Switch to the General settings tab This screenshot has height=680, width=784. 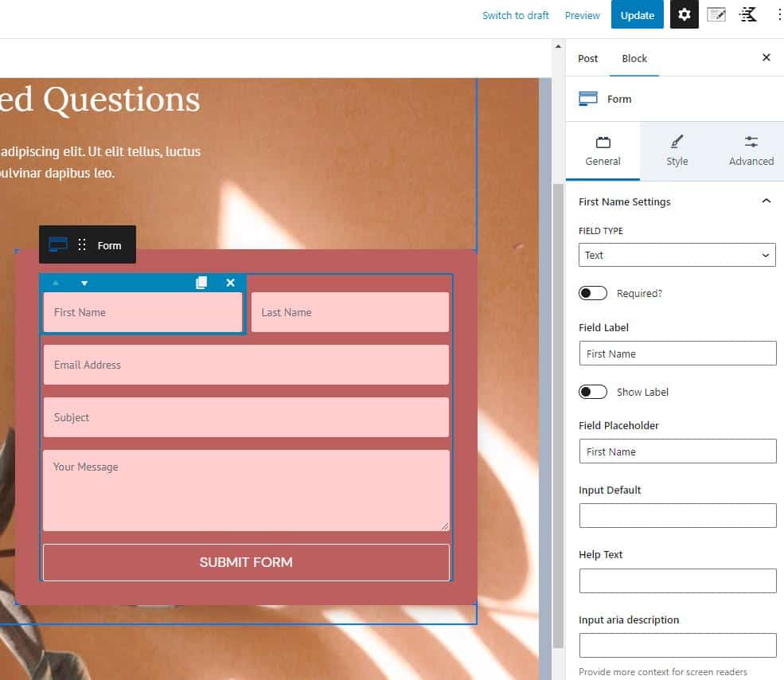coord(603,150)
